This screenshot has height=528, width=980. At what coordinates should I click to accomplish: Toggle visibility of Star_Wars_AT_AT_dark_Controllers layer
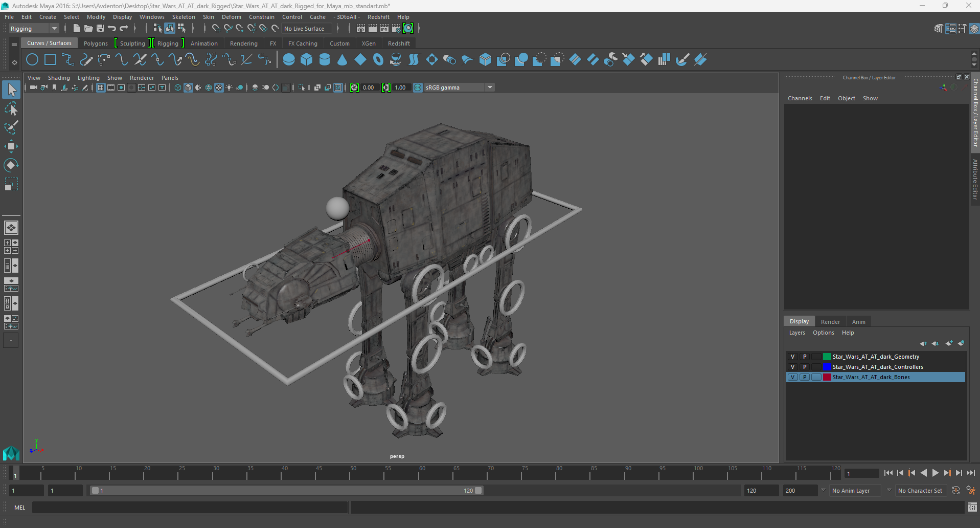pos(792,367)
